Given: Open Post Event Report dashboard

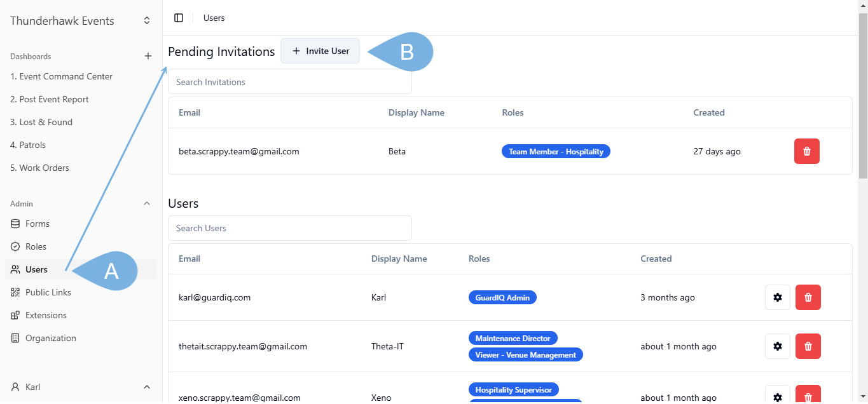Looking at the screenshot, I should [x=50, y=99].
